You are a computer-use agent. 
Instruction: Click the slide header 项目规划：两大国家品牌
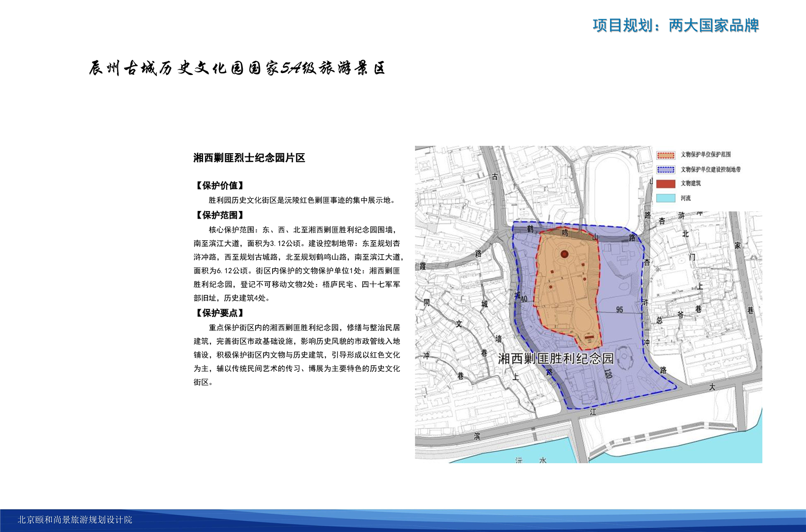coord(676,25)
